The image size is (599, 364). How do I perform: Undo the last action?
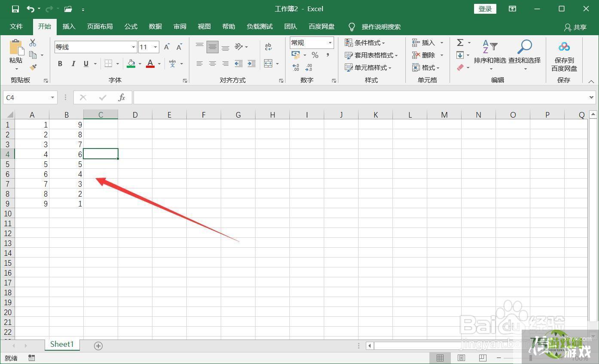click(30, 9)
